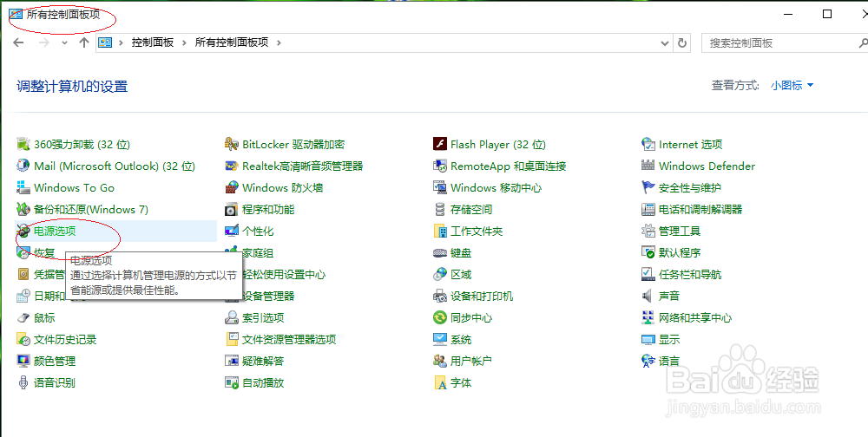868x437 pixels.
Task: Open the 字体 icon
Action: pyautogui.click(x=439, y=382)
